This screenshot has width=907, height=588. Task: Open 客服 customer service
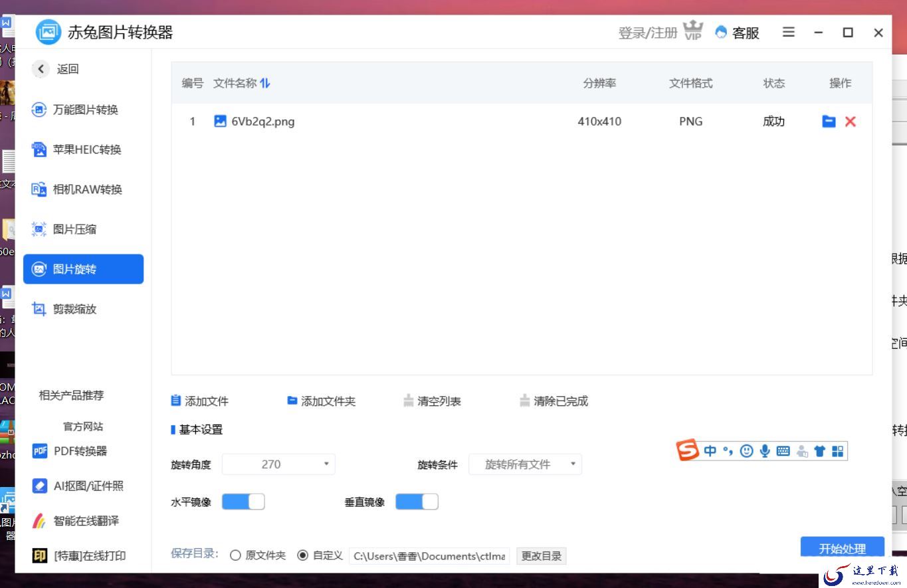(x=738, y=33)
